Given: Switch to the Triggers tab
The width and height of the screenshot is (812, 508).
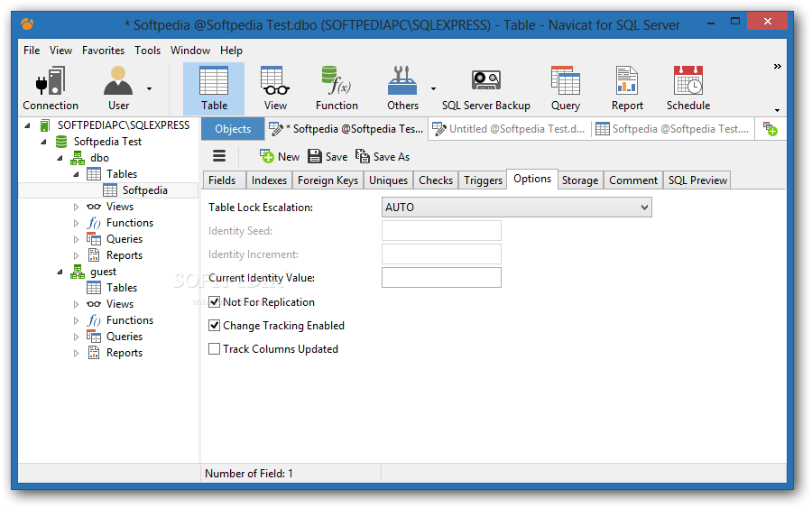Looking at the screenshot, I should coord(483,180).
